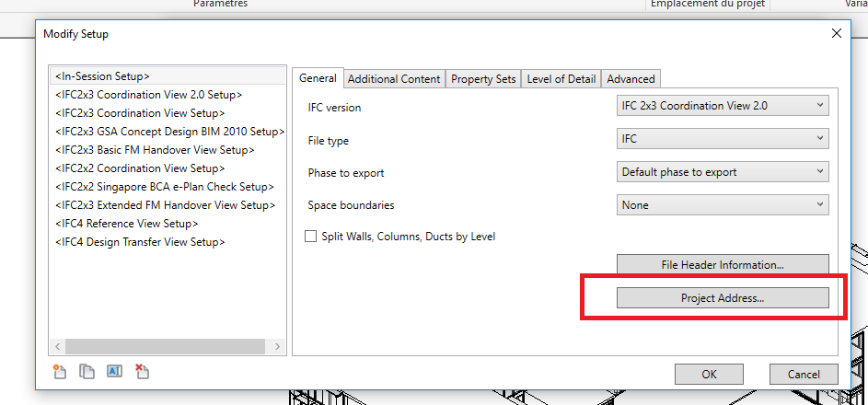Screen dimensions: 868x405
Task: Click the setup list scroll right arrow
Action: pyautogui.click(x=277, y=346)
